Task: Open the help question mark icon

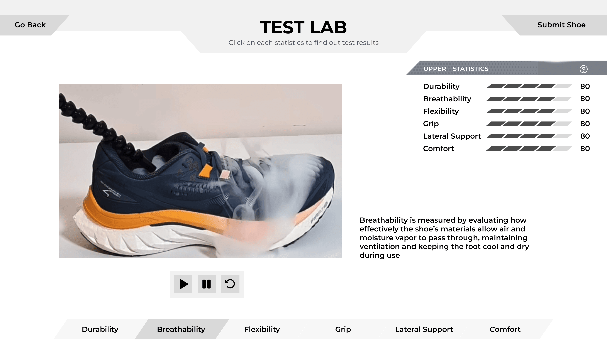Action: coord(583,69)
